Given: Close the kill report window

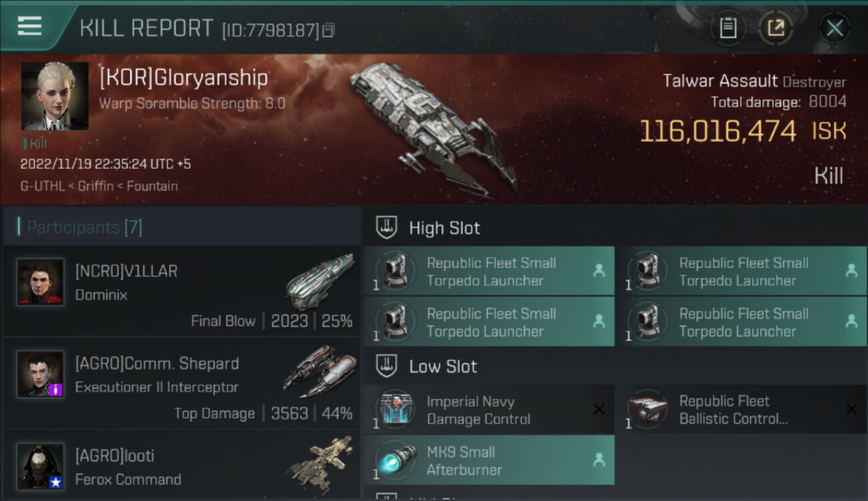Looking at the screenshot, I should [835, 28].
